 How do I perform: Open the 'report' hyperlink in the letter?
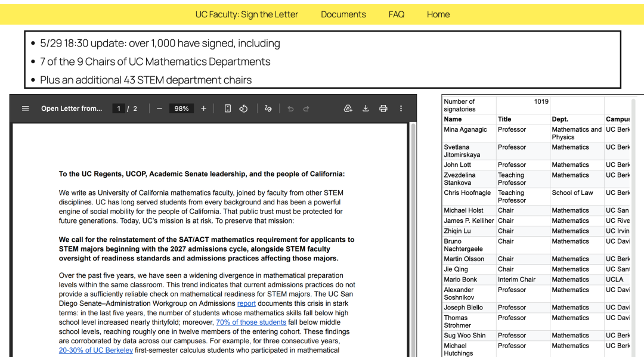pos(246,303)
